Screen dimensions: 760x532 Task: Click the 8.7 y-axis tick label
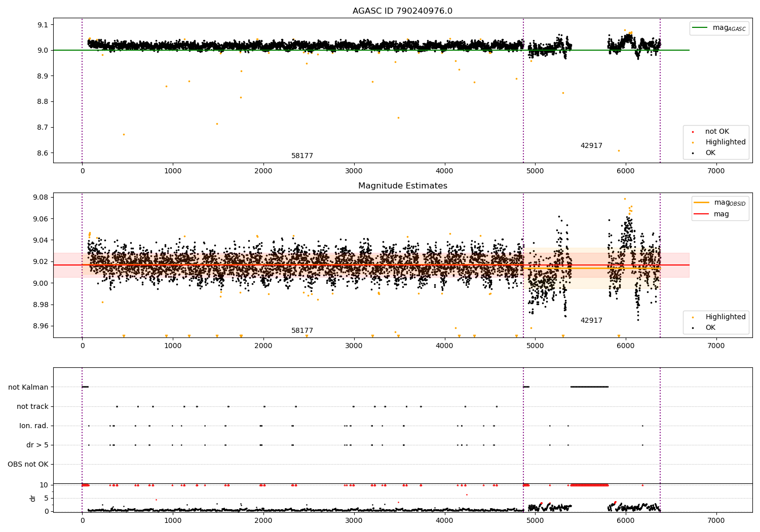pyautogui.click(x=43, y=128)
